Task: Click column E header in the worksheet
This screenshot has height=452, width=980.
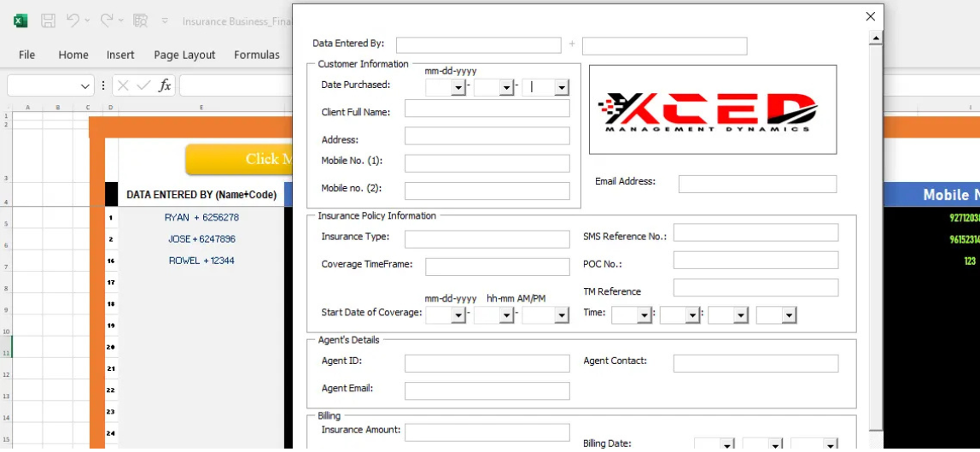Action: [x=201, y=108]
